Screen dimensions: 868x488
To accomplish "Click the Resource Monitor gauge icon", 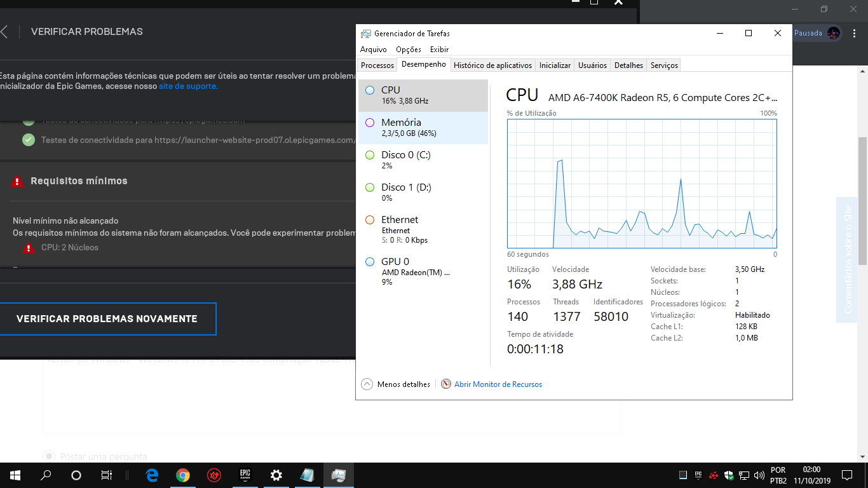I will (446, 384).
